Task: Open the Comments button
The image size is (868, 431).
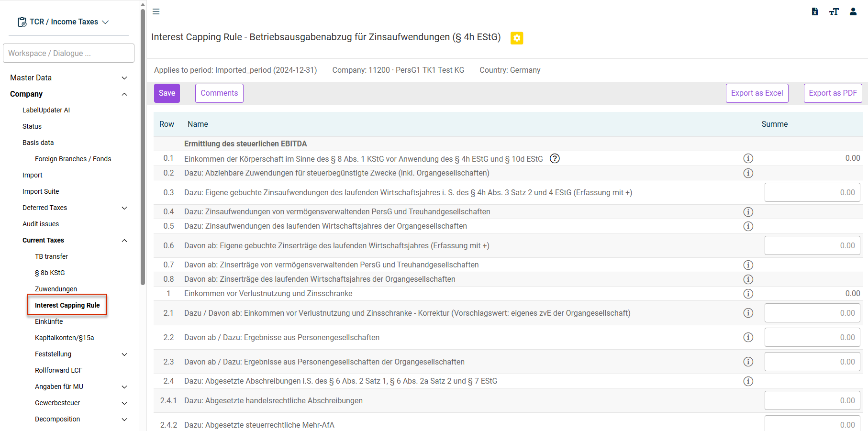Action: coord(219,93)
